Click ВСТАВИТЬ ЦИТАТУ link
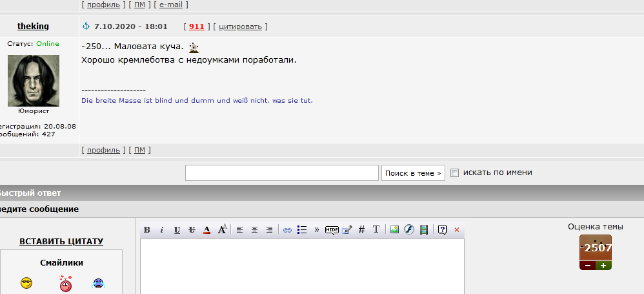This screenshot has height=294, width=644. tap(61, 242)
